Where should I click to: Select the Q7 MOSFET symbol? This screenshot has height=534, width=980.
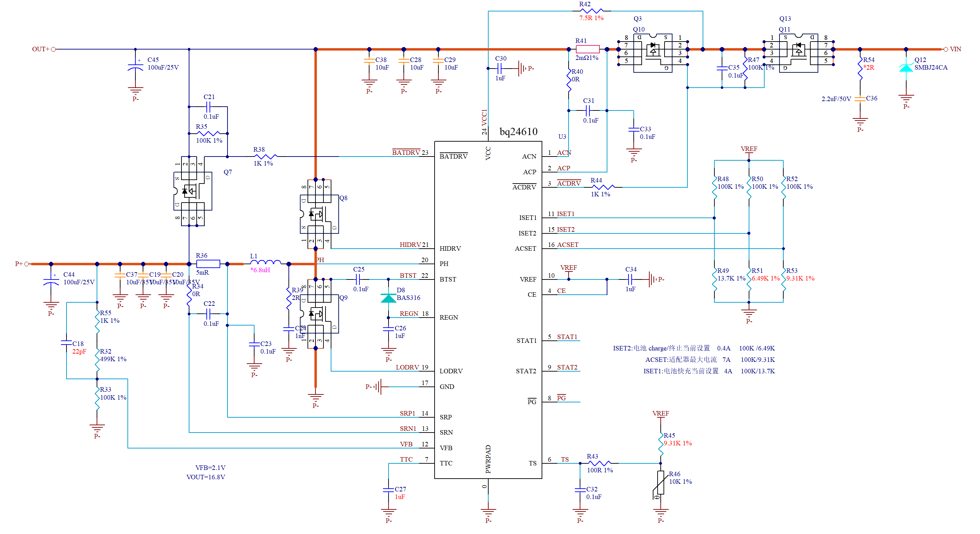point(193,191)
